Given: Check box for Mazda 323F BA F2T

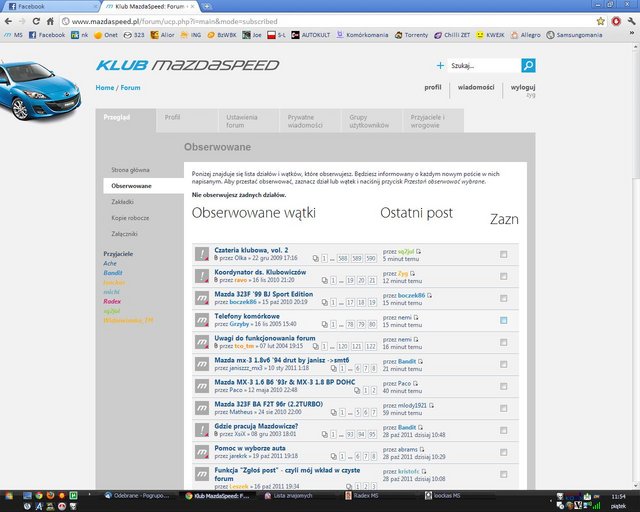Looking at the screenshot, I should point(504,409).
